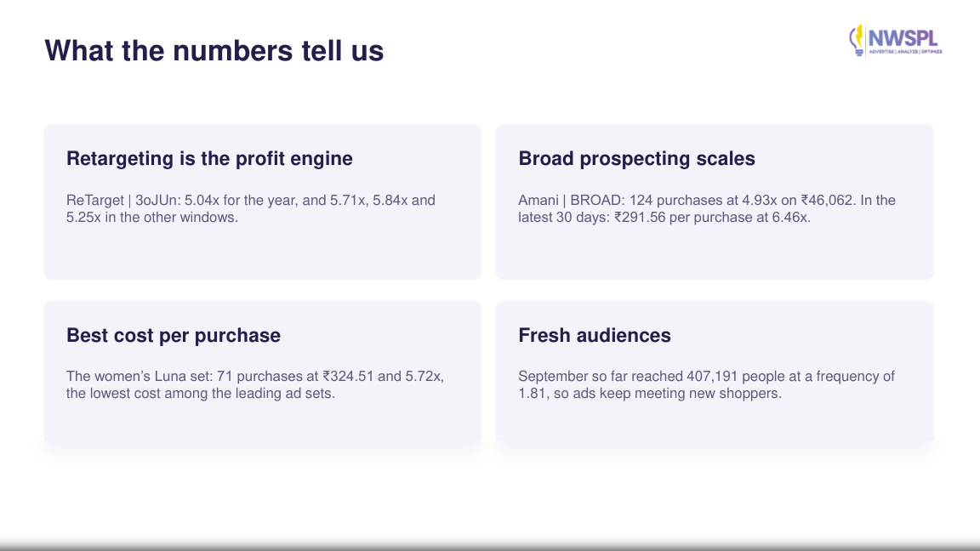
Task: Click the September reach description text
Action: pyautogui.click(x=706, y=385)
